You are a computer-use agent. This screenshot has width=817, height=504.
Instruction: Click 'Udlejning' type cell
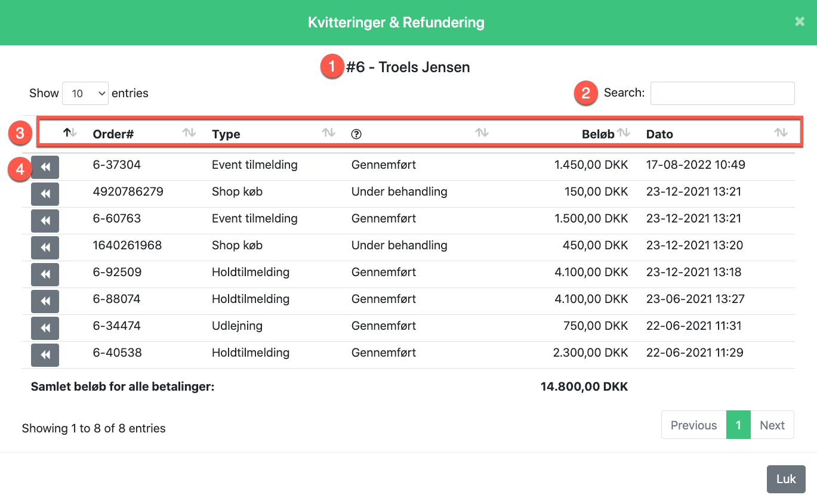237,326
